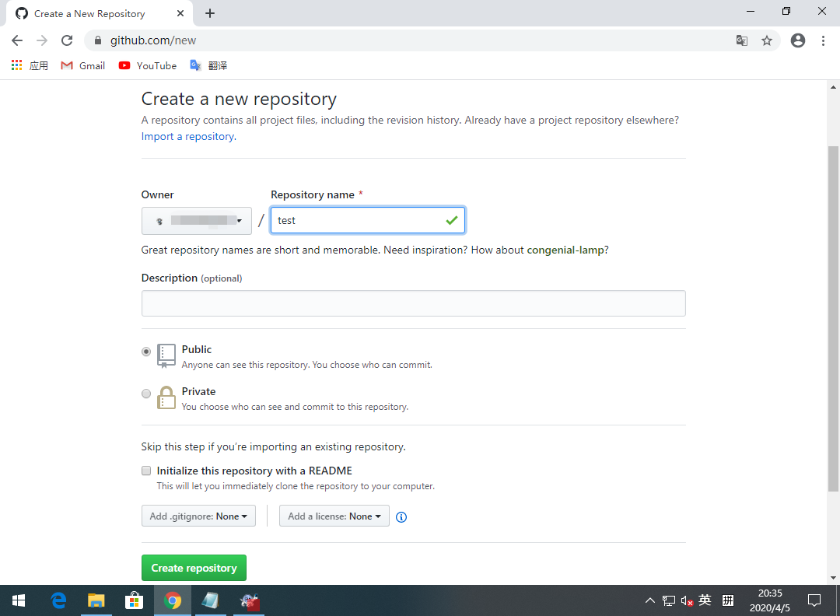The image size is (840, 616).
Task: Click the Description input field
Action: point(414,303)
